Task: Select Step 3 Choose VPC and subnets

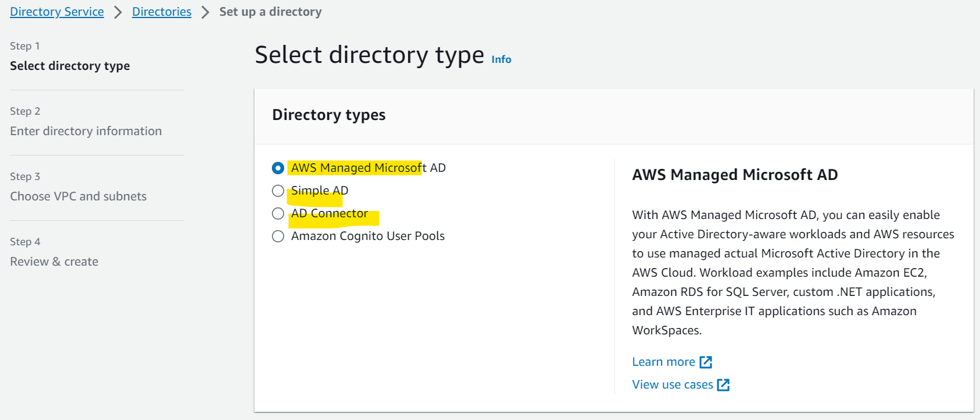Action: point(78,187)
